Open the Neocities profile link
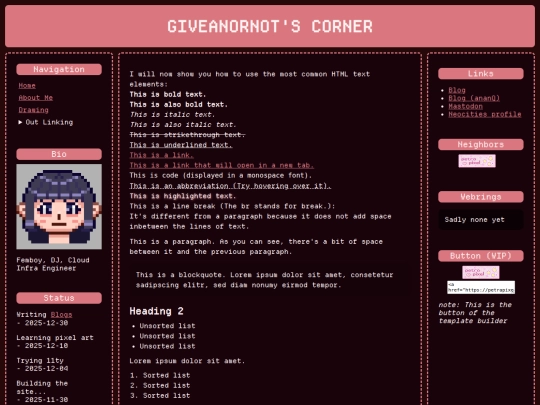Viewport: 540px width, 405px height. point(485,114)
